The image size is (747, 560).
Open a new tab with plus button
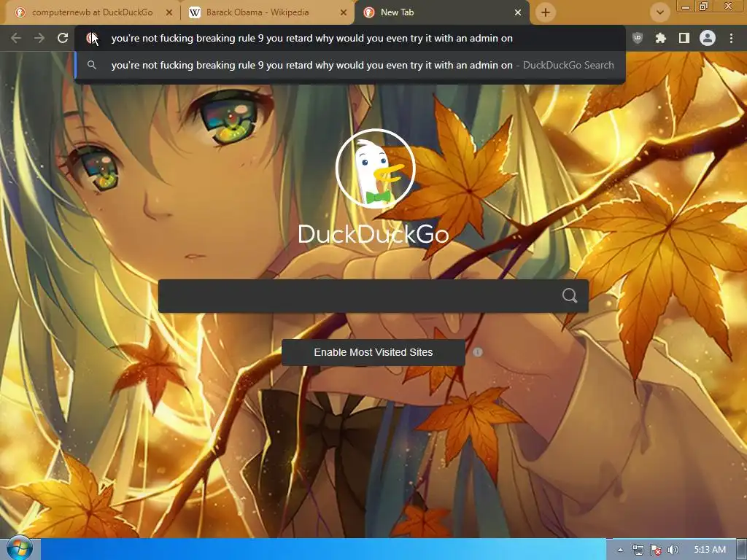pos(546,12)
